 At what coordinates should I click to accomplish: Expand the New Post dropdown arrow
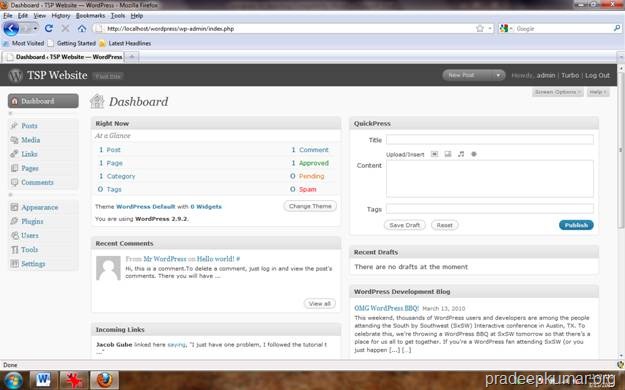498,75
